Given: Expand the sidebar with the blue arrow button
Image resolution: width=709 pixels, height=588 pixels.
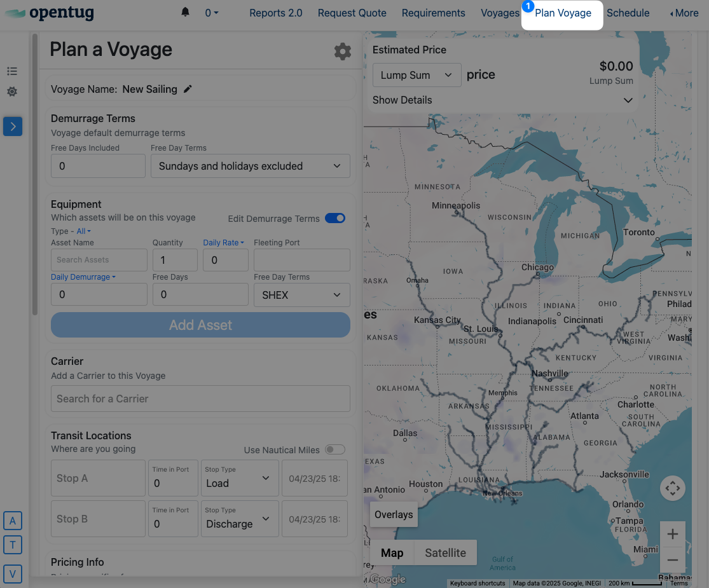Looking at the screenshot, I should click(x=13, y=126).
